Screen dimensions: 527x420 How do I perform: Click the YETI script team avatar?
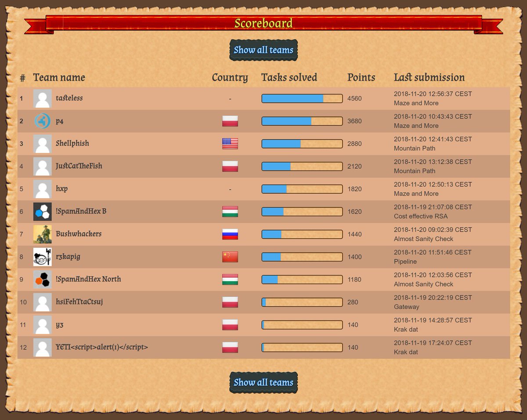tap(43, 347)
